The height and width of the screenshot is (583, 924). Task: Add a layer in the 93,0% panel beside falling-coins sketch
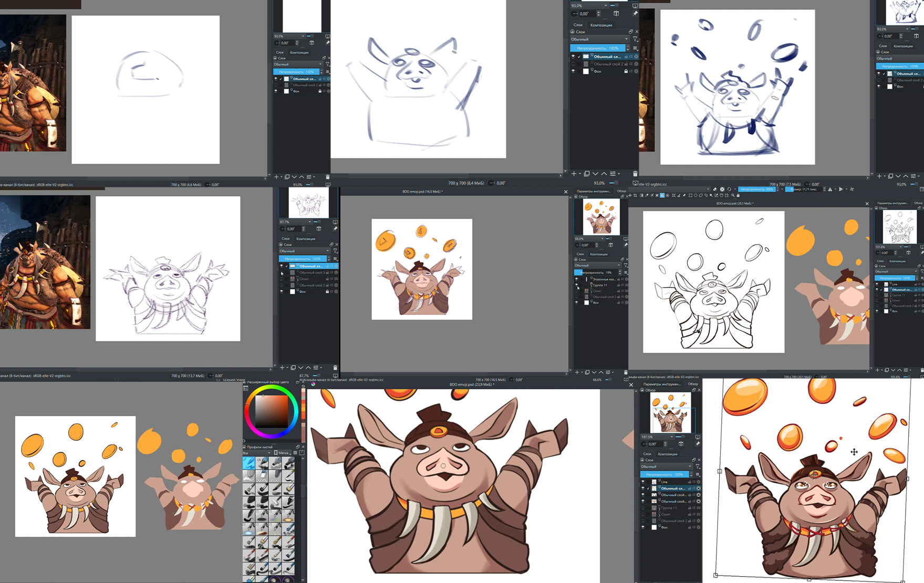coord(574,173)
